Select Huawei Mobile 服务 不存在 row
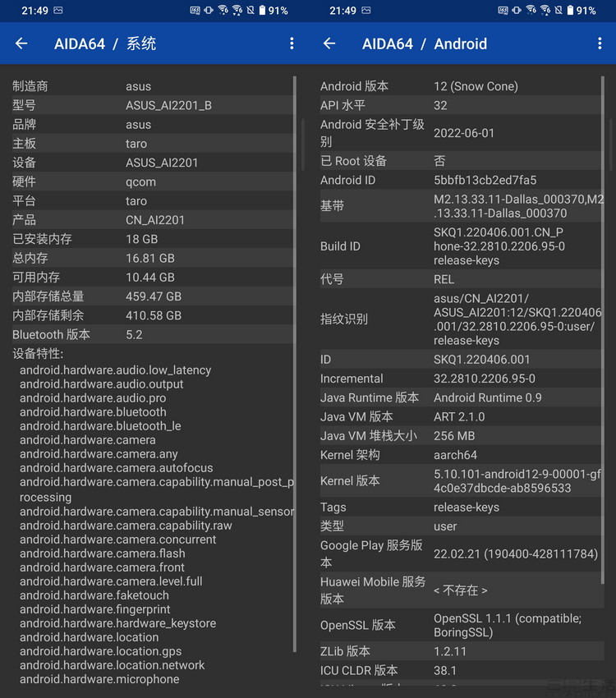Image resolution: width=616 pixels, height=698 pixels. (460, 590)
